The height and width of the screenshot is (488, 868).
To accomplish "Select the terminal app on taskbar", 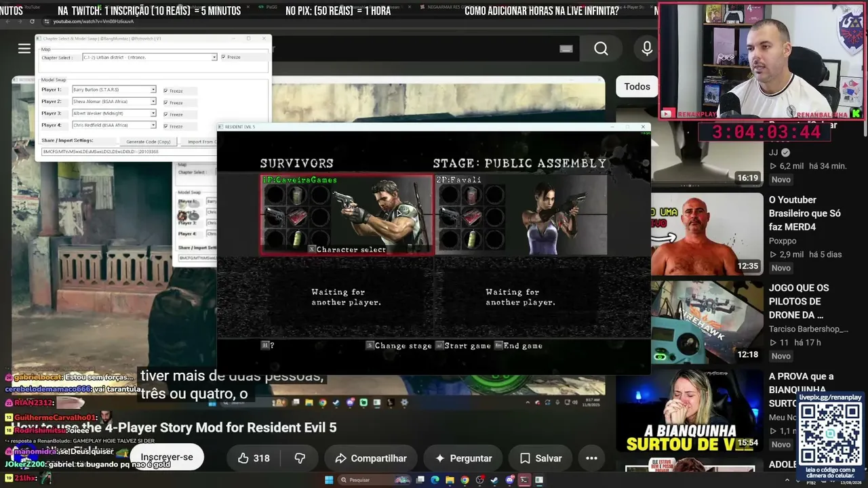I will [524, 480].
